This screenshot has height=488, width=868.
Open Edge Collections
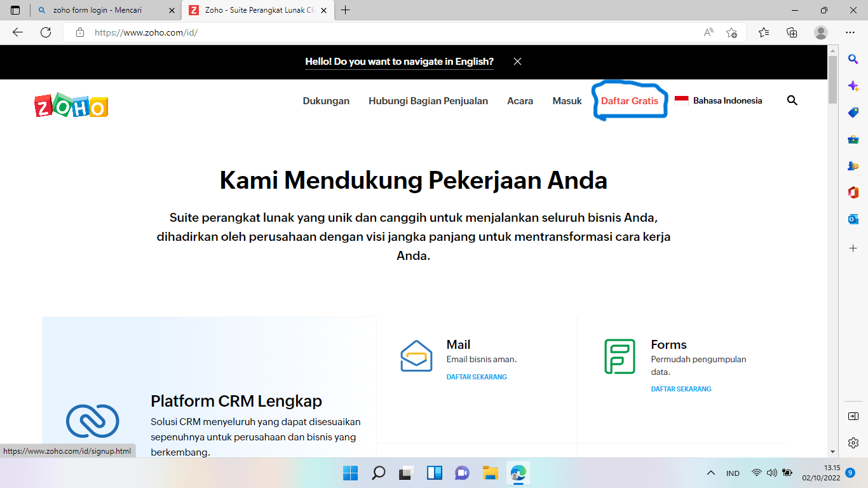point(792,32)
